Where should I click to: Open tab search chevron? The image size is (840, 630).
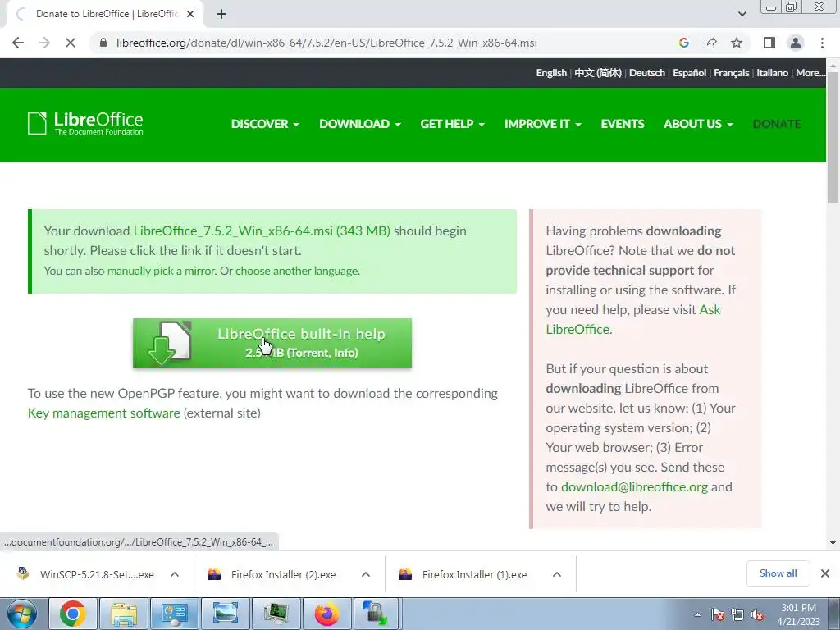point(742,14)
